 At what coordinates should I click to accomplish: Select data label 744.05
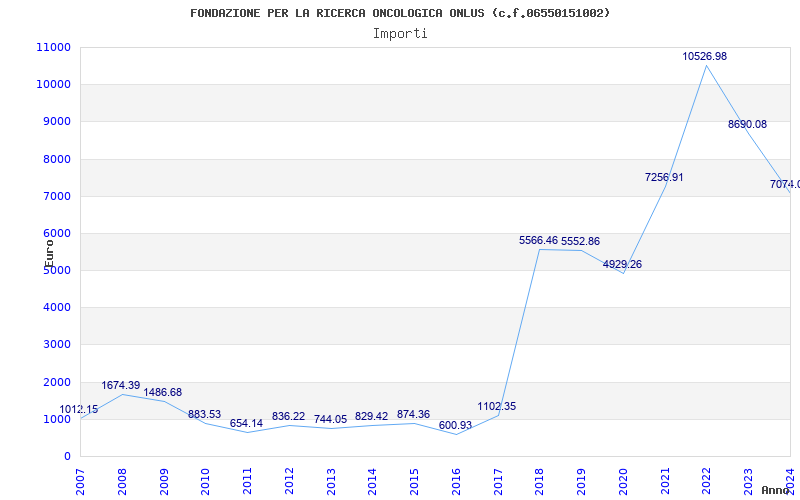point(330,420)
